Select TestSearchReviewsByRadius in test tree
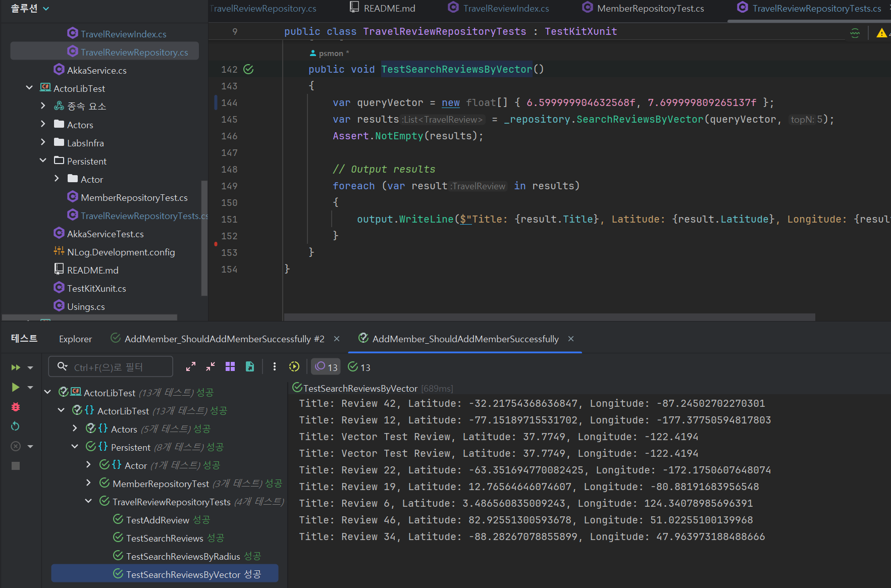 coord(183,556)
